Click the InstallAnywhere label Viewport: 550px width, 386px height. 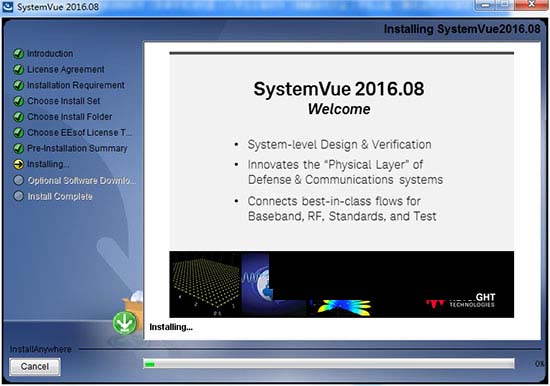point(40,350)
